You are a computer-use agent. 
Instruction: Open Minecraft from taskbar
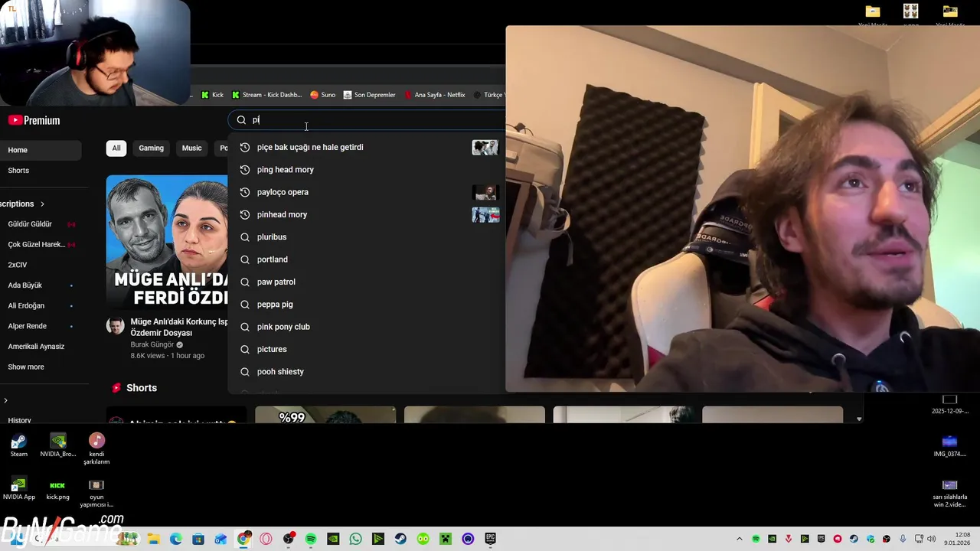coord(446,539)
